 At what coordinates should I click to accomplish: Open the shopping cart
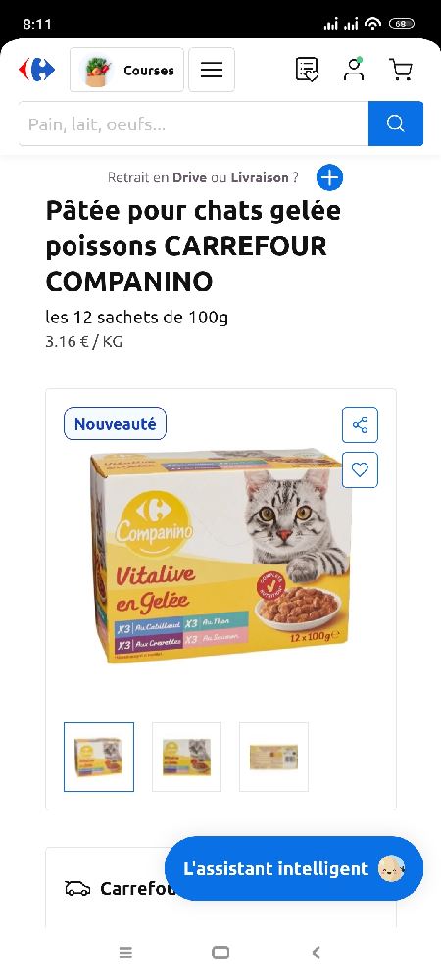[401, 70]
